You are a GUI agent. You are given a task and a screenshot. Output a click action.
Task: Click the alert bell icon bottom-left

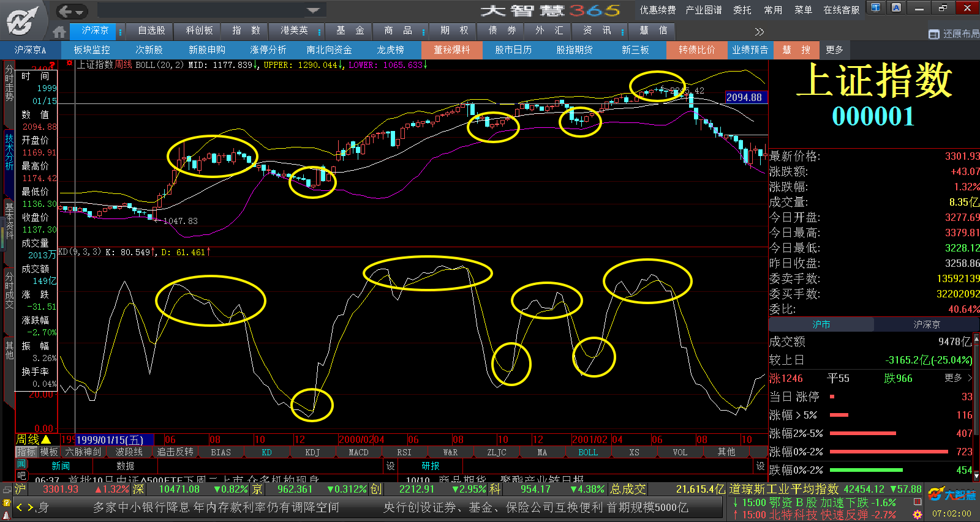[x=7, y=515]
